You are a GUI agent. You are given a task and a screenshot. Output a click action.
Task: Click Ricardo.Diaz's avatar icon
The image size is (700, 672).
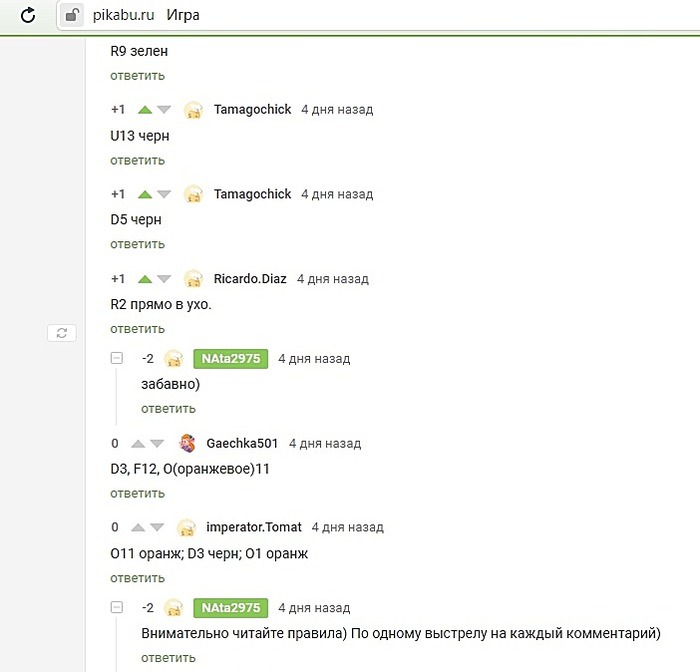click(194, 279)
